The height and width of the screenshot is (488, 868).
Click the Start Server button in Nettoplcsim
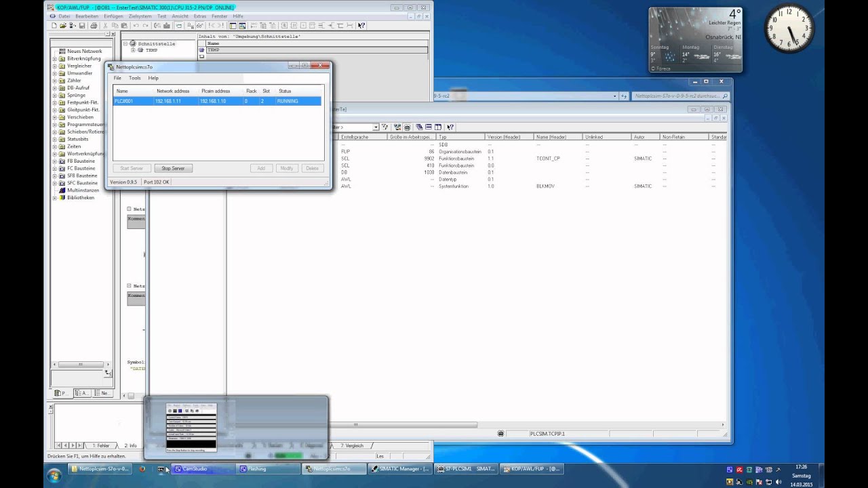click(x=132, y=168)
